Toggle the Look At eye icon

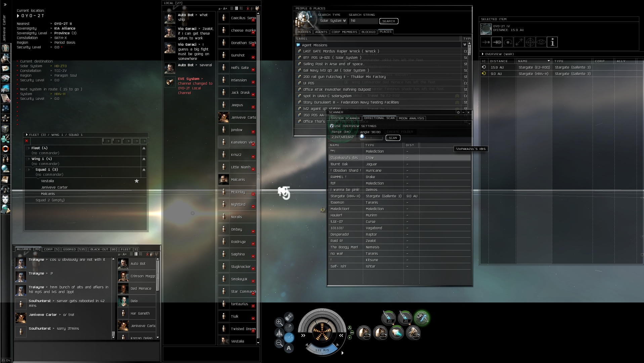[541, 42]
